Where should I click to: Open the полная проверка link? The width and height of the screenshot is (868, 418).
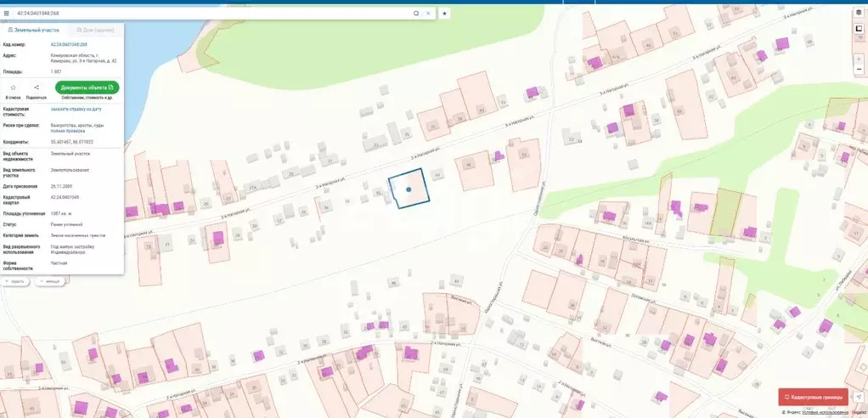tap(68, 131)
